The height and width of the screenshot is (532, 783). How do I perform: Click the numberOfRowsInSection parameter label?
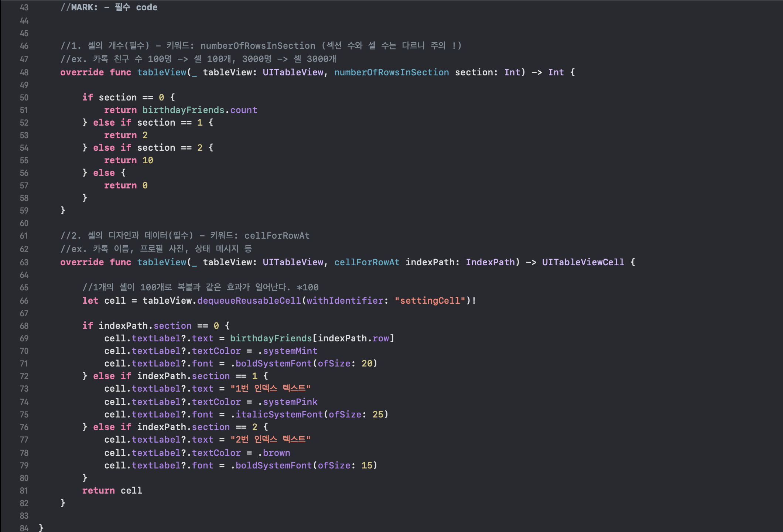tap(391, 72)
